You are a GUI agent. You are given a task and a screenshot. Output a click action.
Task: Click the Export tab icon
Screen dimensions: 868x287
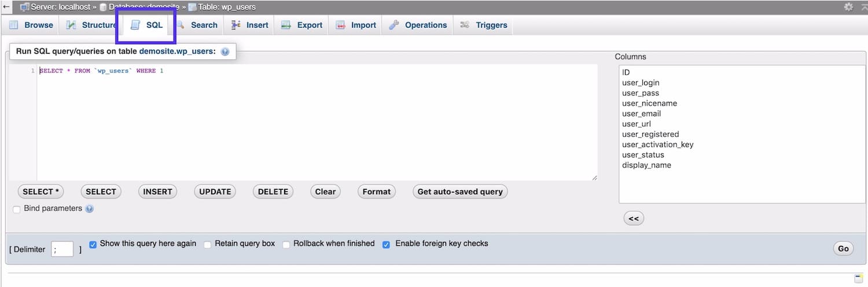(x=286, y=25)
